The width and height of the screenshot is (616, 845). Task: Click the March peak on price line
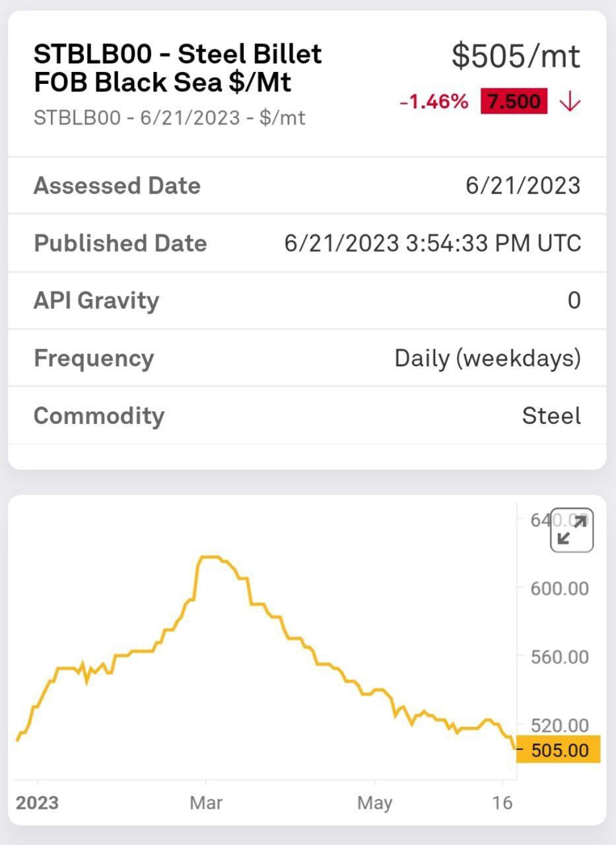[209, 557]
